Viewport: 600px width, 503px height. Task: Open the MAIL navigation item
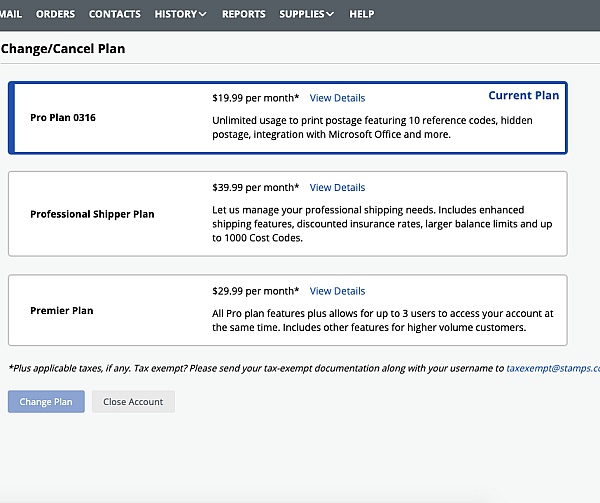10,14
